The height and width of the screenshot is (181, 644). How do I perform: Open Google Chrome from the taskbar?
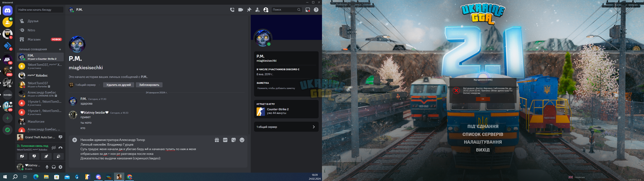[x=129, y=177]
